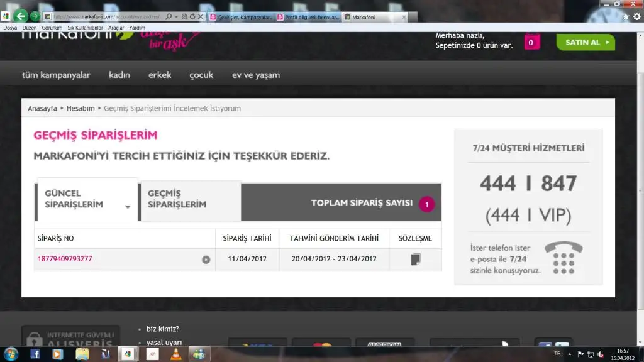Screen dimensions: 644x362
Task: Open the yasal uyarı footer link
Action: (164, 343)
